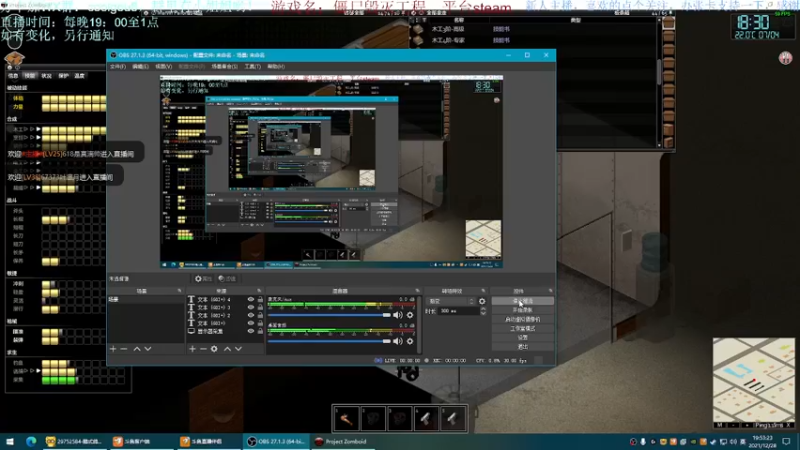Open the 场景集合(S) menu in OBS
Image resolution: width=800 pixels, height=450 pixels.
point(224,67)
